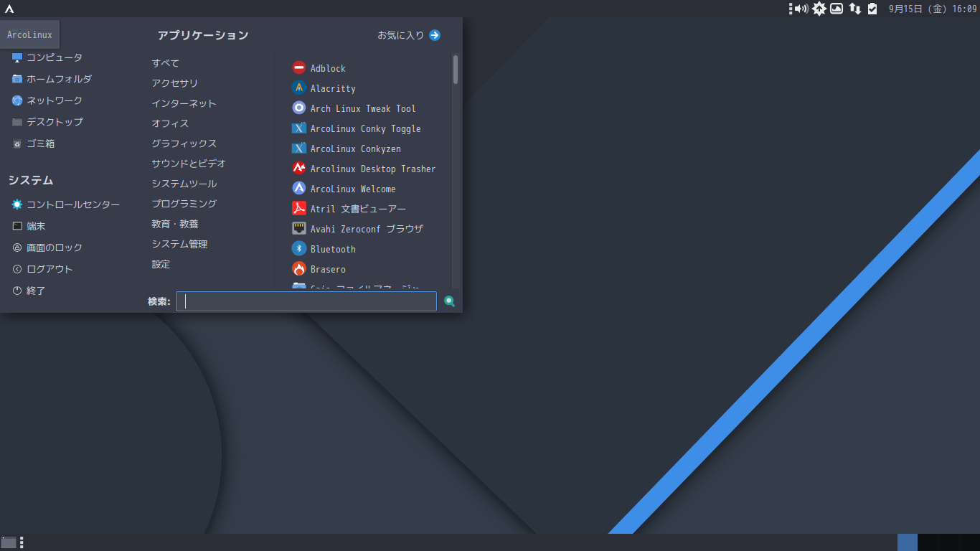Select すべて (All) category
980x551 pixels.
[166, 63]
